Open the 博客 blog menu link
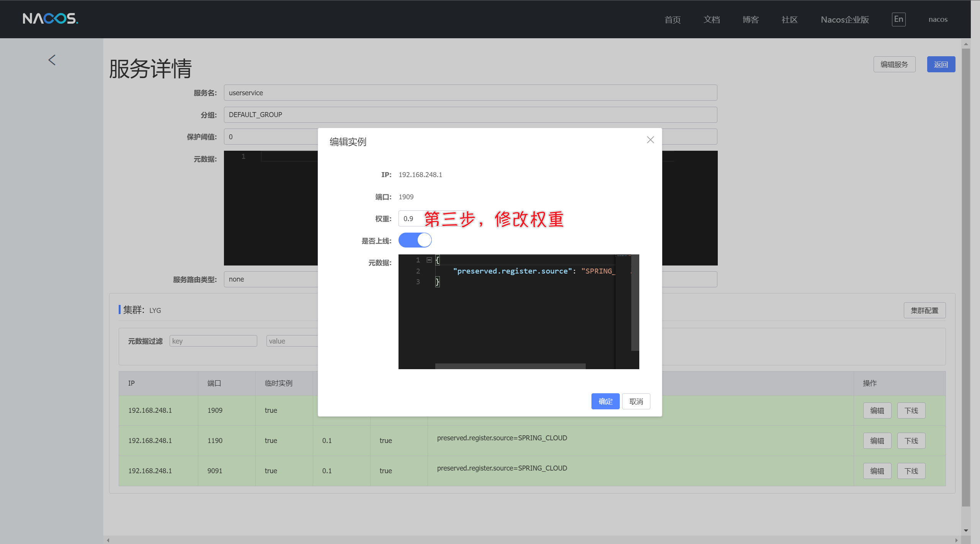980x544 pixels. coord(750,20)
